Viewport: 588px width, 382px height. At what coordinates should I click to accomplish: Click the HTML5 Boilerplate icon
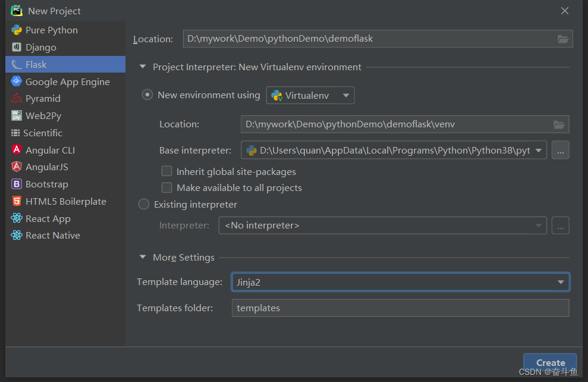17,201
